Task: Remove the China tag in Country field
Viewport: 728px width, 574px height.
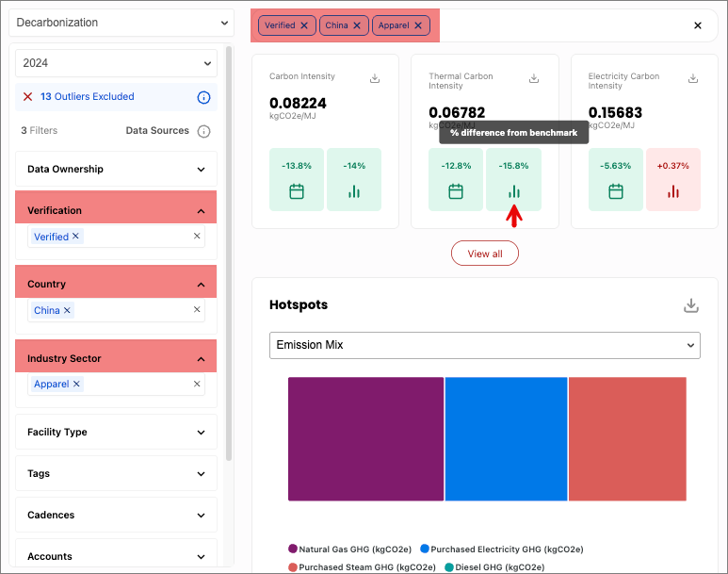Action: [x=67, y=310]
